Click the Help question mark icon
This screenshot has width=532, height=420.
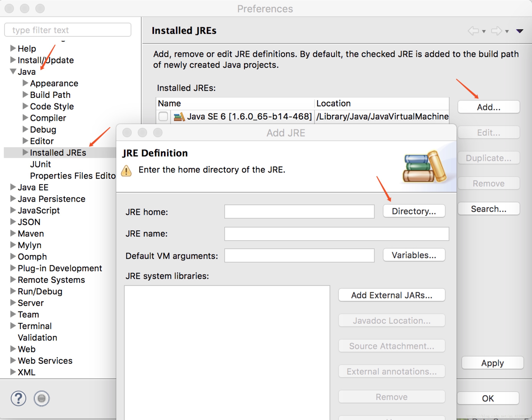pos(18,398)
